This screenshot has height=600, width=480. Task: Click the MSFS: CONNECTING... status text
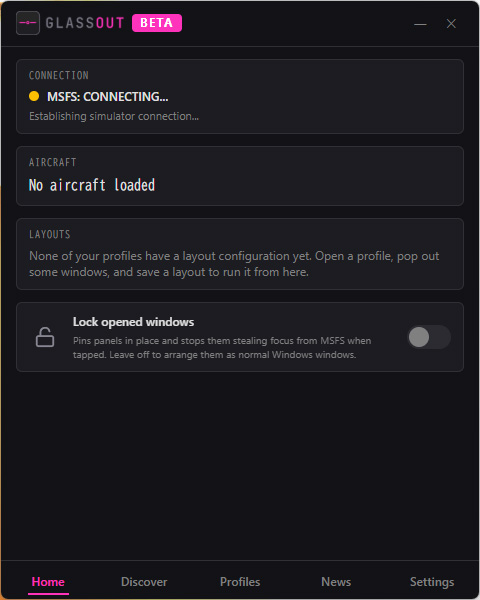point(108,96)
